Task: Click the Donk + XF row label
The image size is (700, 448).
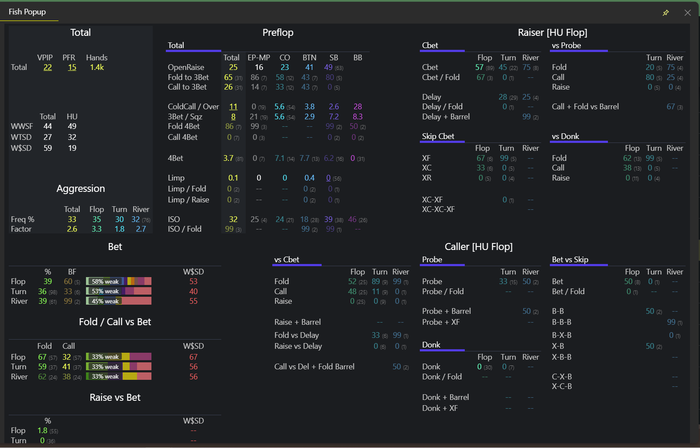Action: click(x=440, y=408)
